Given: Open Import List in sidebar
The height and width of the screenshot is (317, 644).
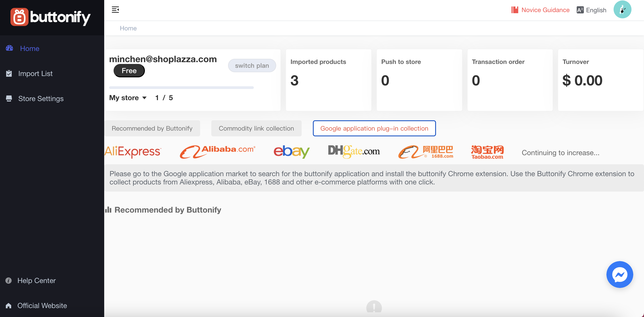Looking at the screenshot, I should (35, 74).
